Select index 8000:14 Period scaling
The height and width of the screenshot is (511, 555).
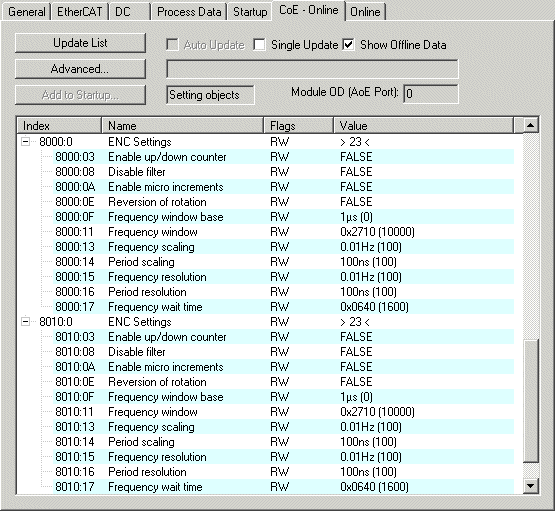point(265,262)
